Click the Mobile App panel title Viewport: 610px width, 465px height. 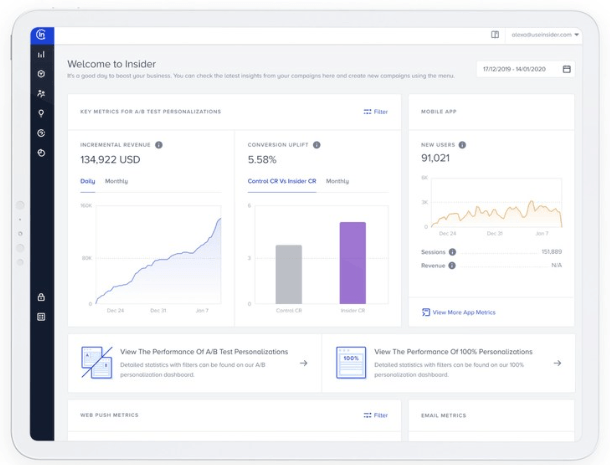pos(438,112)
